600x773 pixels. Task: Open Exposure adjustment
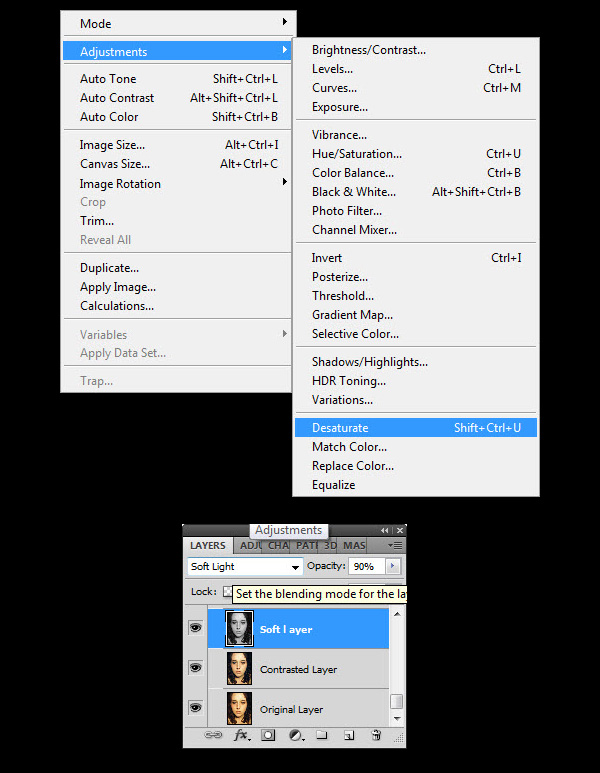pos(416,107)
